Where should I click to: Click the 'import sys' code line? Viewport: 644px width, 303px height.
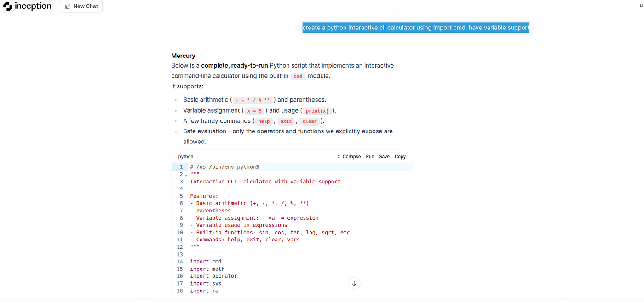[206, 284]
